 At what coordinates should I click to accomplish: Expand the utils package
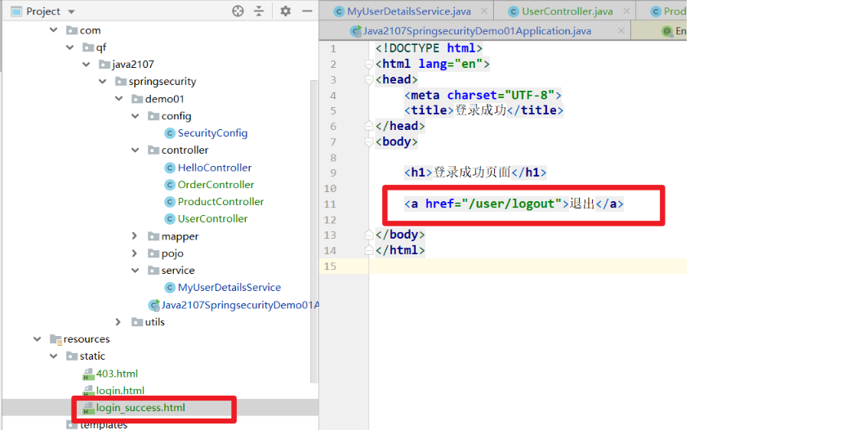118,322
